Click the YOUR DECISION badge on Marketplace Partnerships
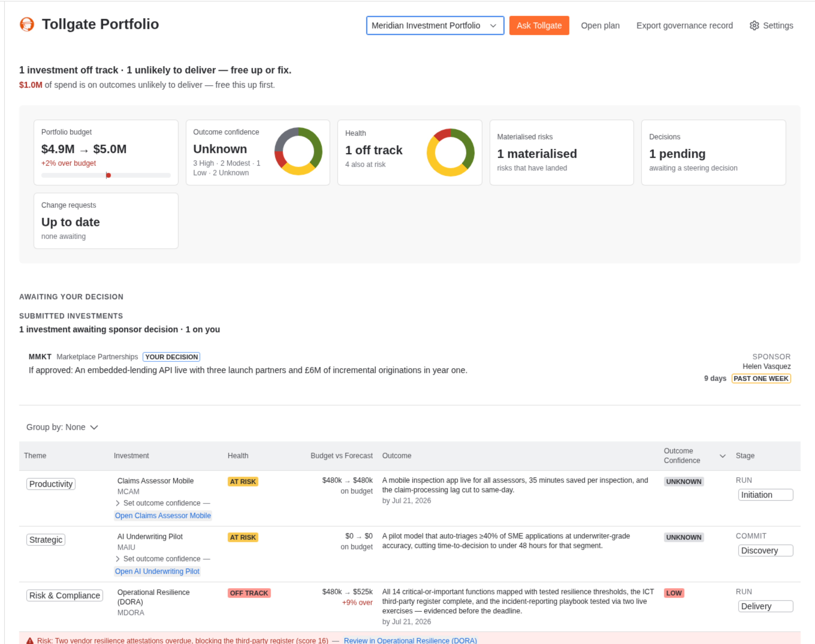815x644 pixels. 171,357
